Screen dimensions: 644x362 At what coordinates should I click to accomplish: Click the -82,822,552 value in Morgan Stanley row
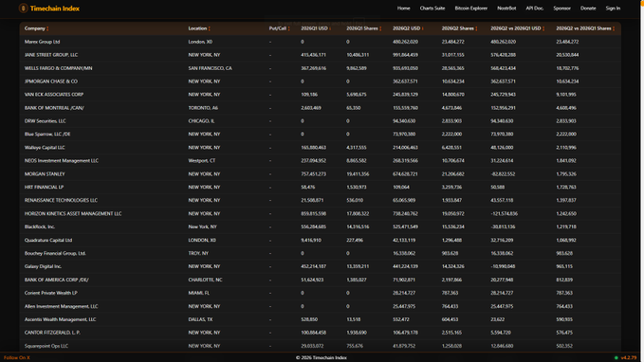click(503, 174)
